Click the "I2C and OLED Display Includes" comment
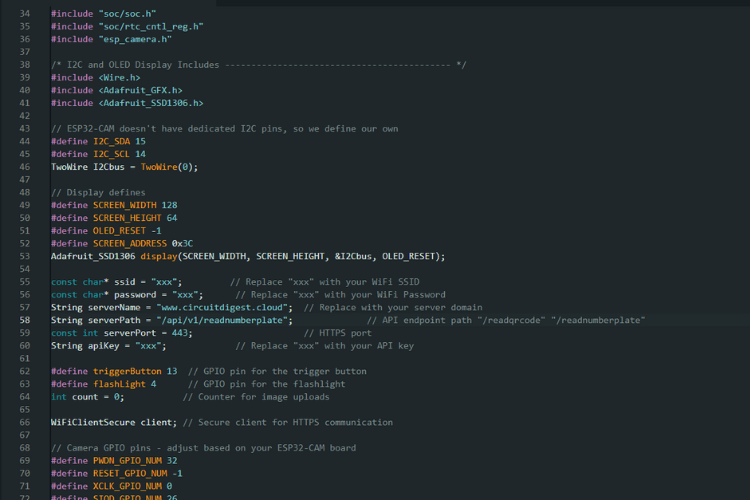This screenshot has height=500, width=750. 259,65
